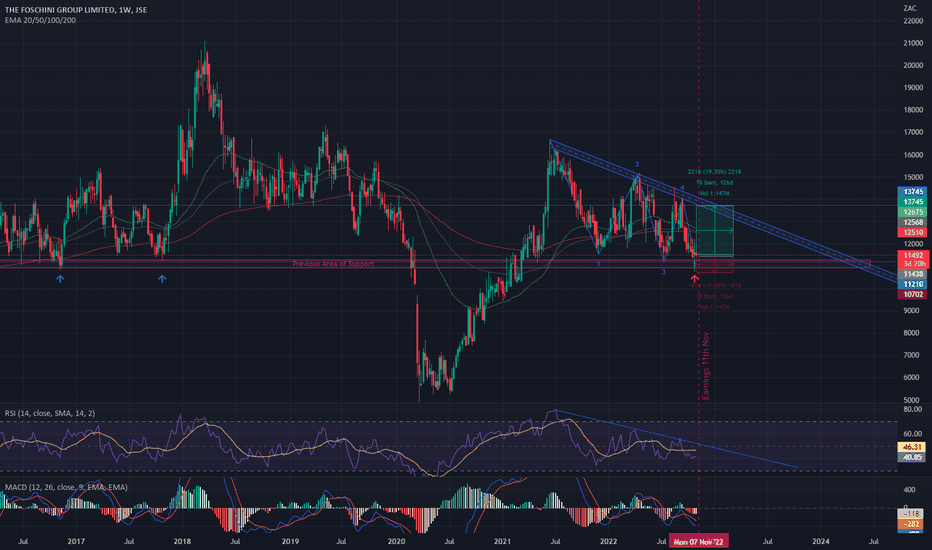Screen dimensions: 932x550
Task: Click the 2218 (19.30%) 2218 profit text
Action: click(x=714, y=172)
